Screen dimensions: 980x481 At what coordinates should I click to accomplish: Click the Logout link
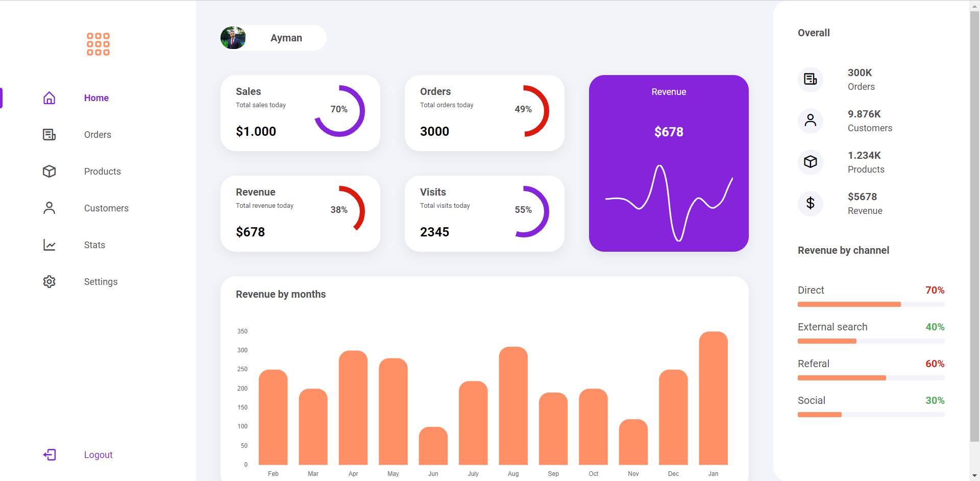click(x=98, y=455)
